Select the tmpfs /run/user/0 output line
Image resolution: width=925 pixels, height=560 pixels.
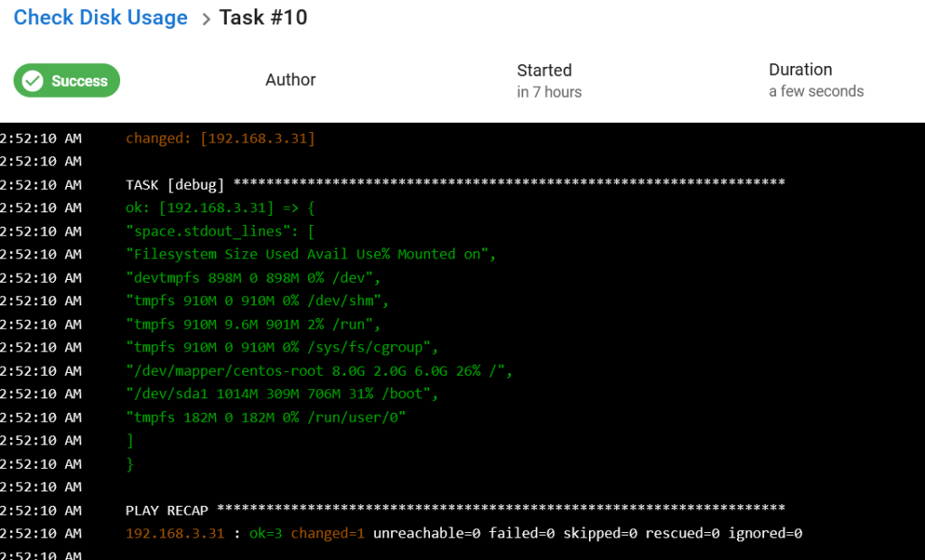click(266, 418)
